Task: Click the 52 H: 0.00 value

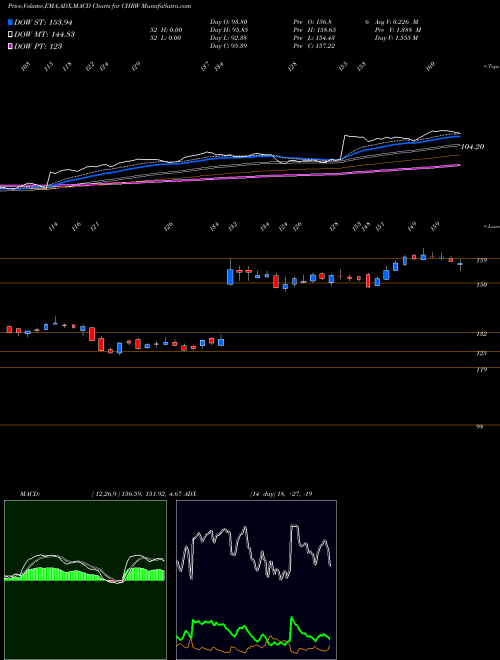Action: coord(166,30)
